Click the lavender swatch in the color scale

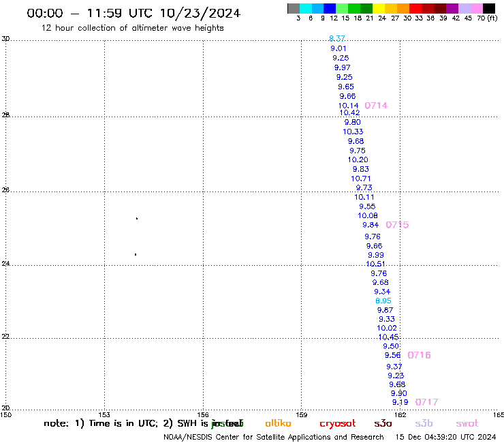tap(464, 8)
